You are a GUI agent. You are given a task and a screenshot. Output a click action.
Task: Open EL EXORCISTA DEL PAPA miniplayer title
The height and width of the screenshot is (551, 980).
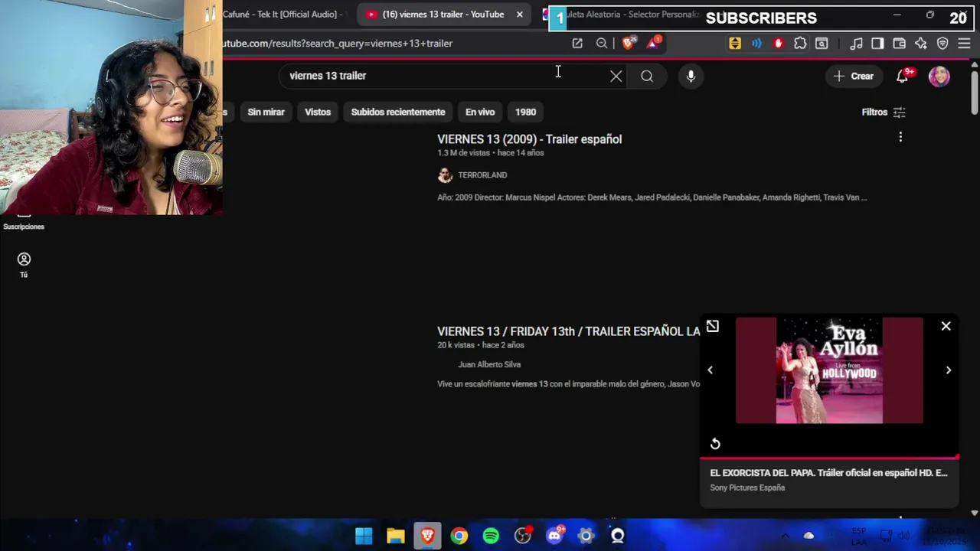point(828,473)
